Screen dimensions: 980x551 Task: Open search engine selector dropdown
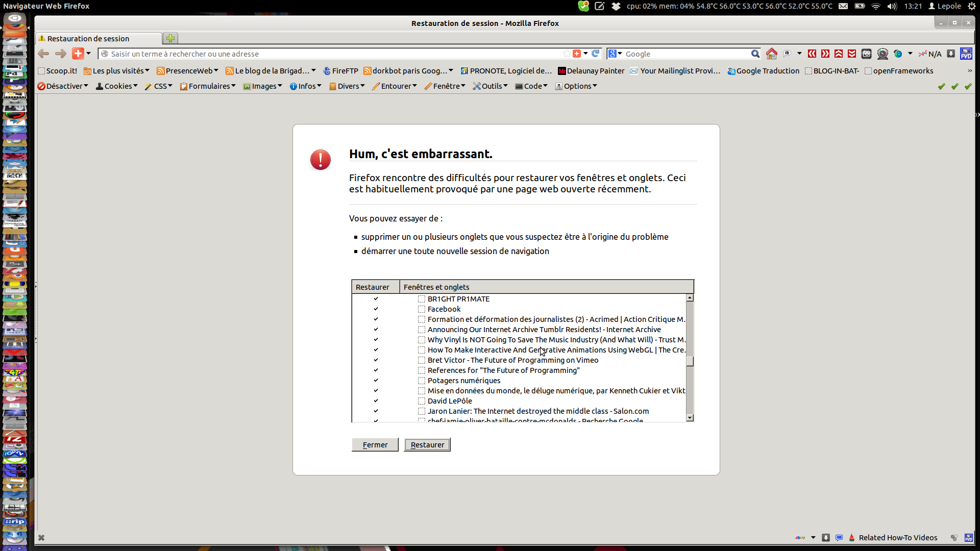[x=616, y=54]
